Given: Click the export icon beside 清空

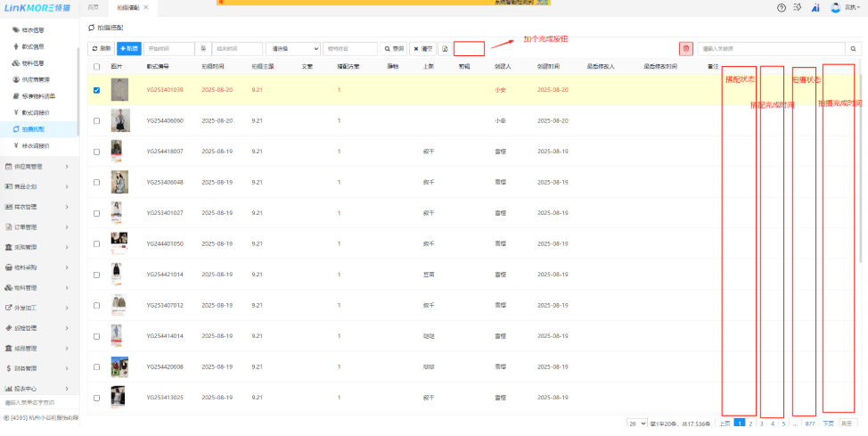Looking at the screenshot, I should [x=445, y=48].
